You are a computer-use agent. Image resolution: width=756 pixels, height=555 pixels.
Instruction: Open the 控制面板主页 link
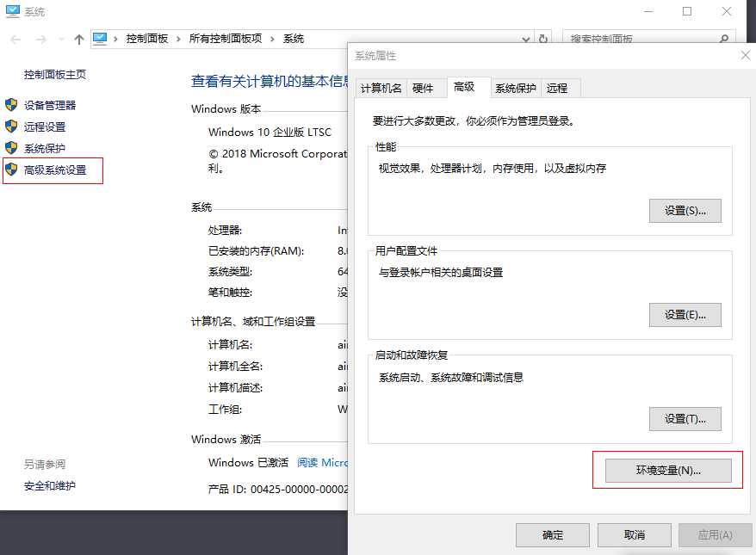(55, 75)
